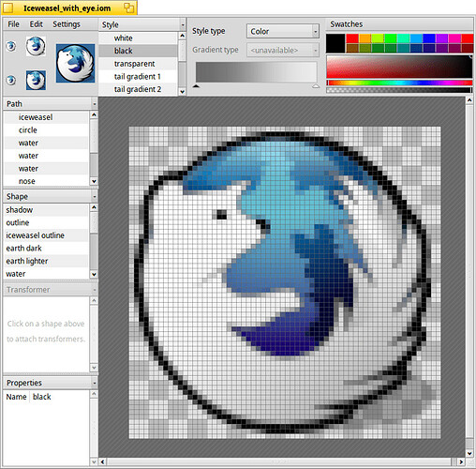476x469 pixels.
Task: Click the window zoom icon on the title tab
Action: tap(128, 8)
